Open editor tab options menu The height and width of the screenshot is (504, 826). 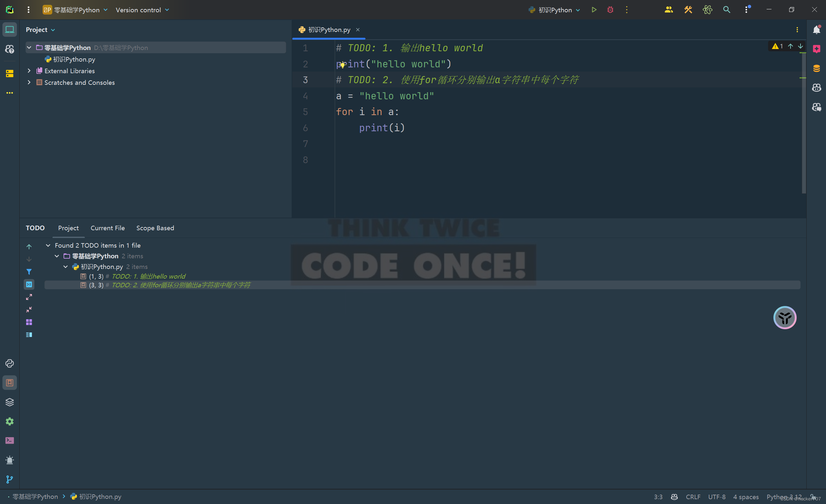coord(797,29)
